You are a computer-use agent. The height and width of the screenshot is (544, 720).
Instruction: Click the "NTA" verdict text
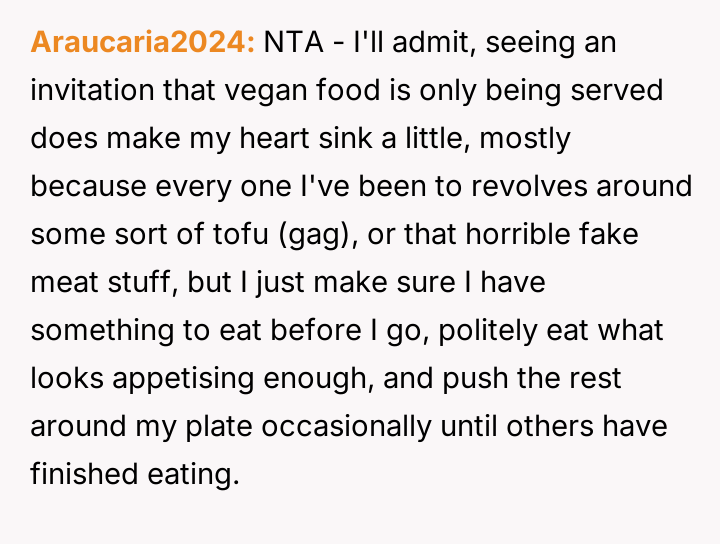pos(294,43)
